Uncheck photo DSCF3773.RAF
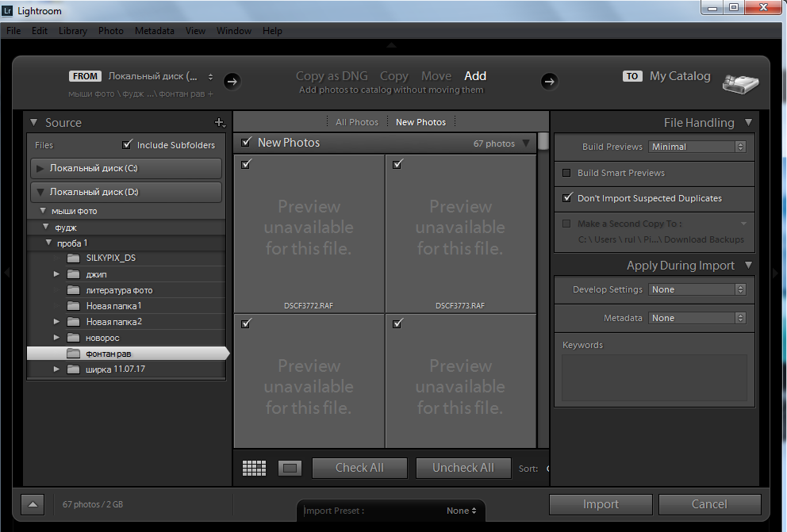The image size is (787, 532). [x=397, y=164]
